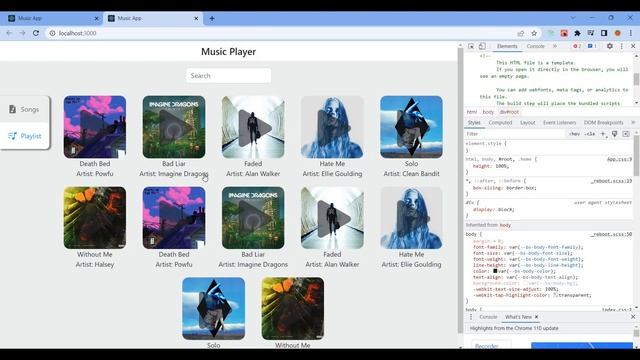Go forward in browser history
The image size is (640, 360).
[x=22, y=33]
